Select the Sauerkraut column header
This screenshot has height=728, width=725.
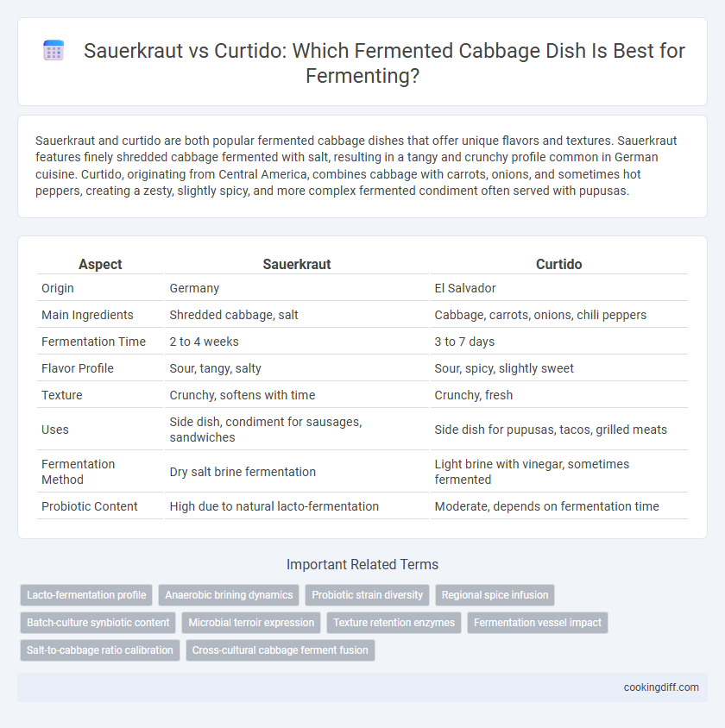coord(297,264)
